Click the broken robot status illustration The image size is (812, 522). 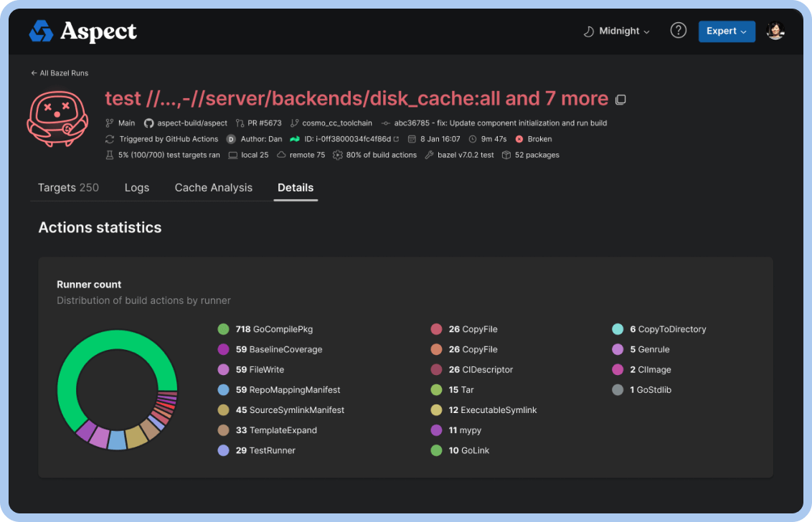click(x=57, y=118)
